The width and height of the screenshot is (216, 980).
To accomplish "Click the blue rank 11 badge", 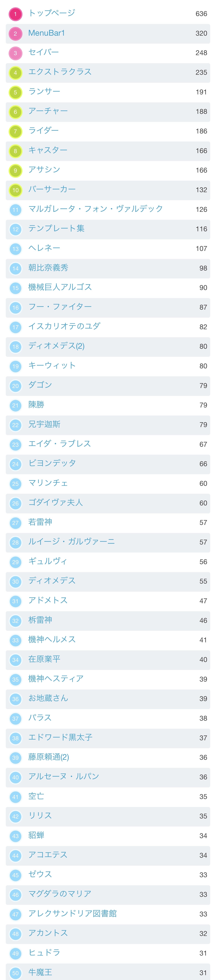I will [x=15, y=210].
